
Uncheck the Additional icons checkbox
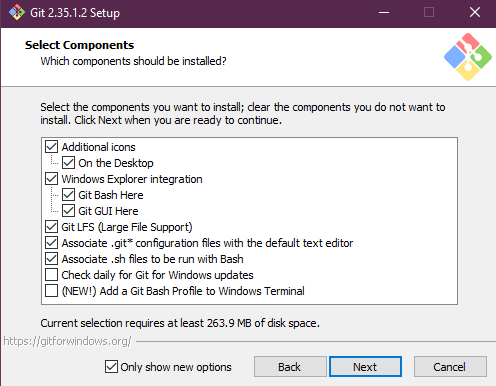(51, 147)
